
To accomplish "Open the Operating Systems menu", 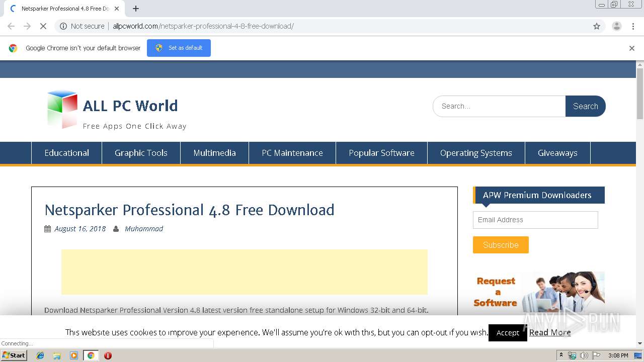I will tap(476, 153).
